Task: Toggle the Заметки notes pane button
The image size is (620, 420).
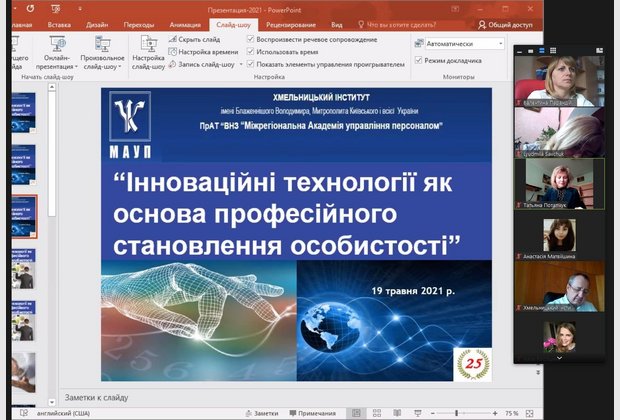Action: pyautogui.click(x=261, y=413)
